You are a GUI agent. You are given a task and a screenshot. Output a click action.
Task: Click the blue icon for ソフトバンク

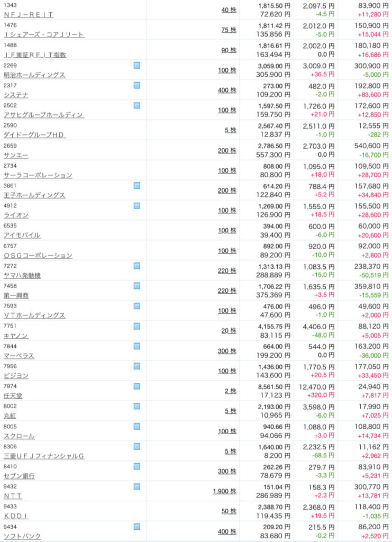coord(136,527)
